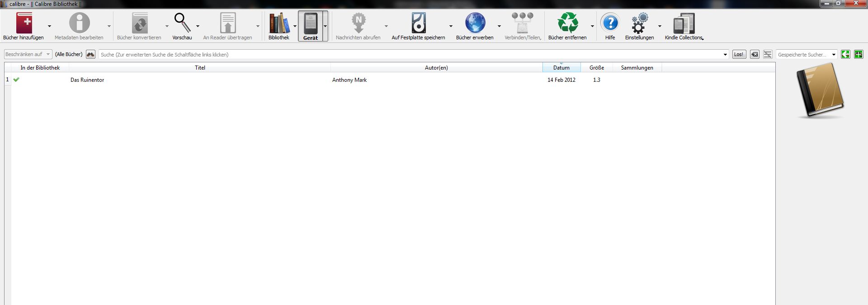Click the Gerät device icon
The width and height of the screenshot is (868, 305).
point(311,23)
